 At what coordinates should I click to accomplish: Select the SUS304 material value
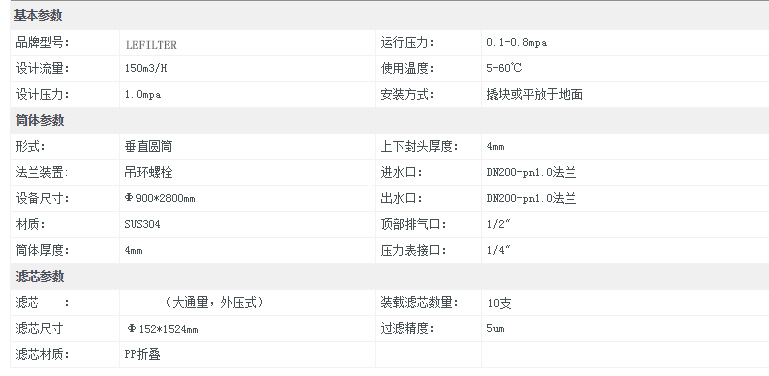pyautogui.click(x=142, y=225)
